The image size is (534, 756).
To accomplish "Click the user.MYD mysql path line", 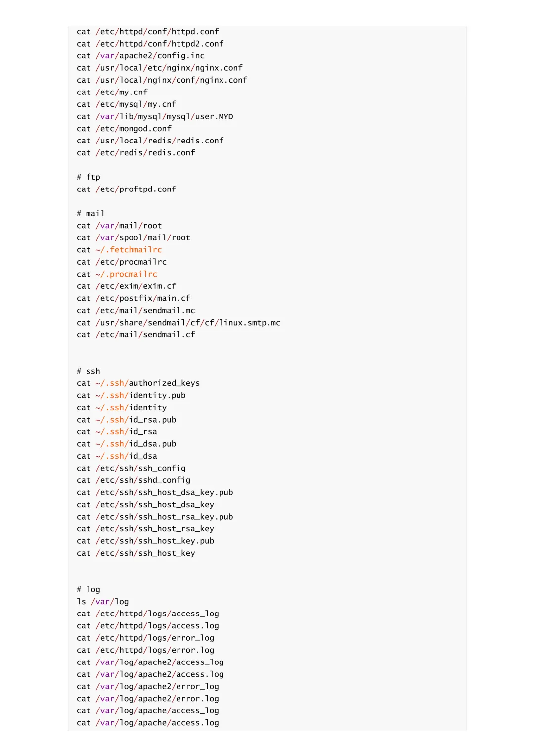I will [155, 116].
